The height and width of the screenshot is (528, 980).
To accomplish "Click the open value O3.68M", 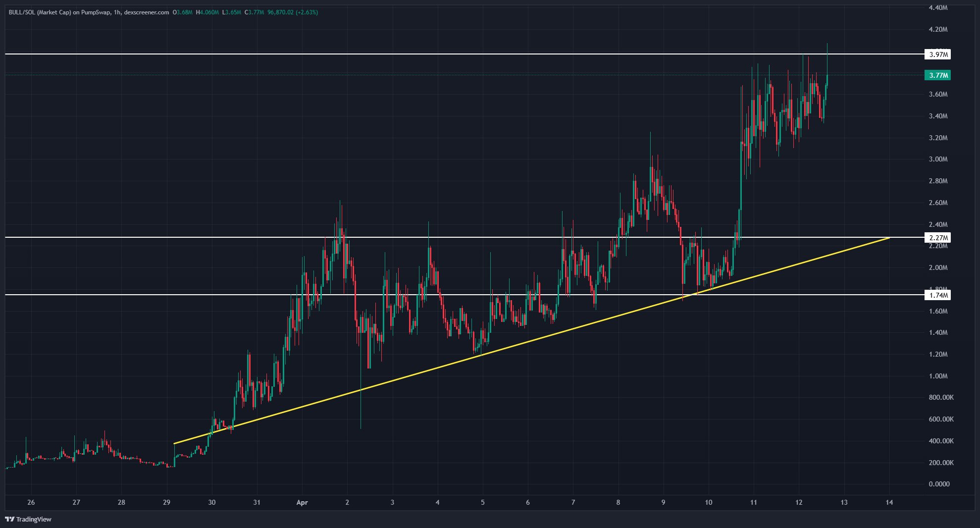I will point(183,12).
